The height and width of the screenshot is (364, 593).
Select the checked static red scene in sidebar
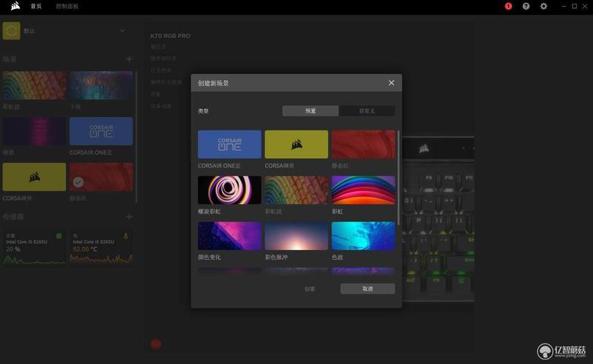click(101, 176)
